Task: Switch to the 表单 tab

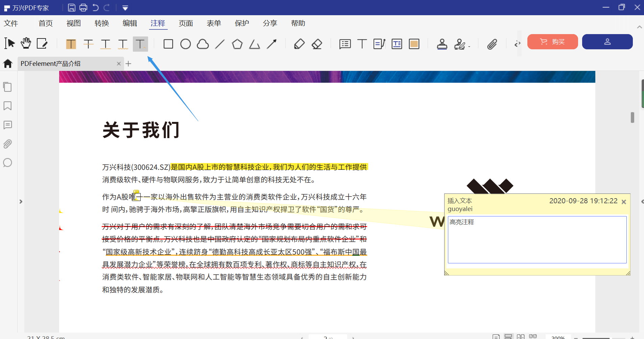Action: [x=214, y=23]
